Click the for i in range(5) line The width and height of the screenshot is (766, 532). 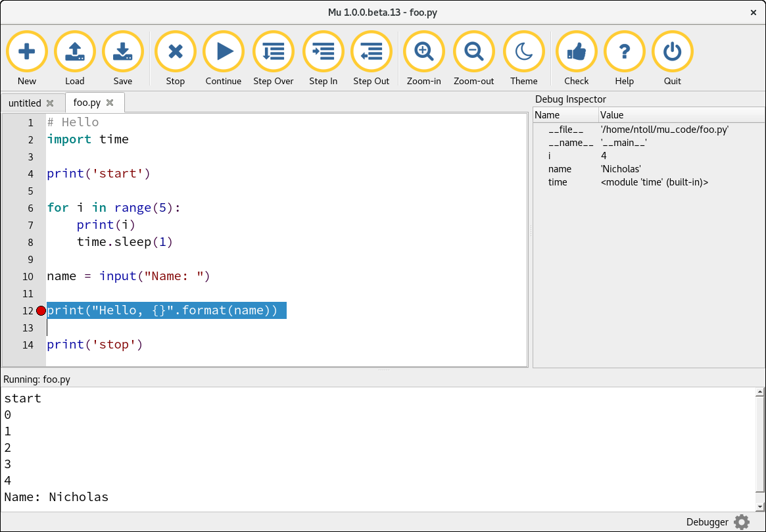point(114,208)
